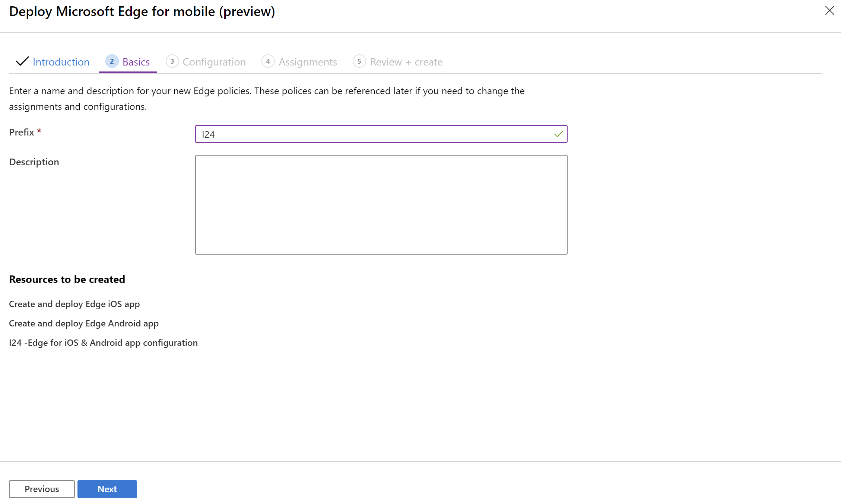Click the Prefix input field
This screenshot has height=504, width=841.
pos(381,134)
